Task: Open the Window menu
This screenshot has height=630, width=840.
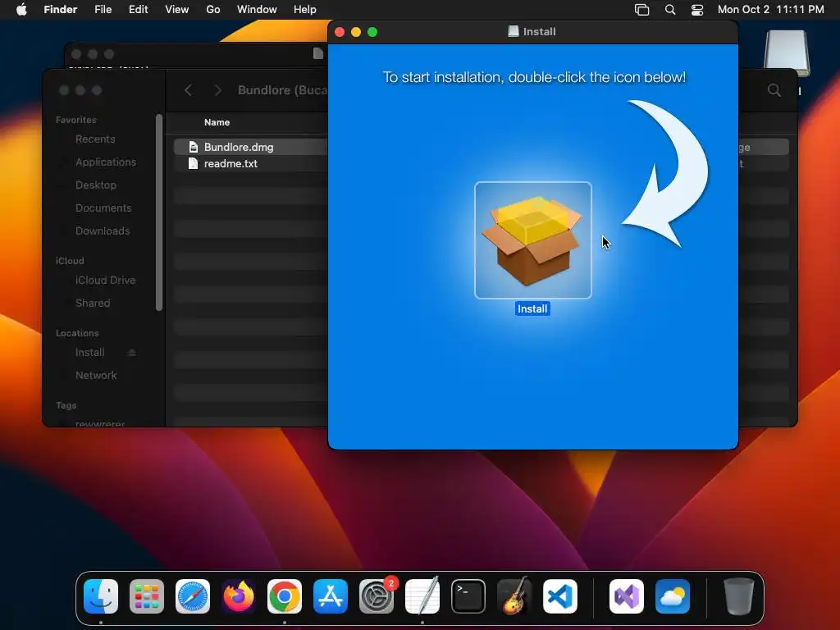Action: tap(257, 10)
